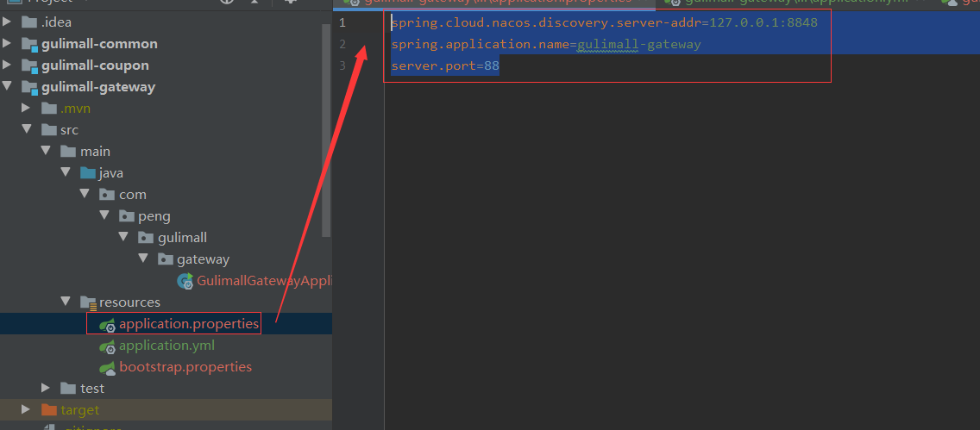Click the .mvn folder icon
980x430 pixels.
(49, 108)
